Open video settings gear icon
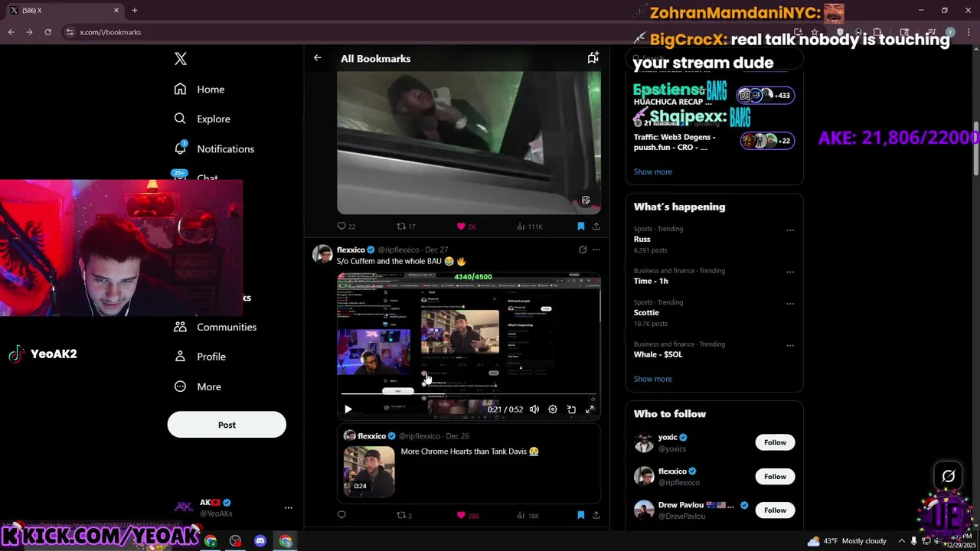 pos(552,409)
